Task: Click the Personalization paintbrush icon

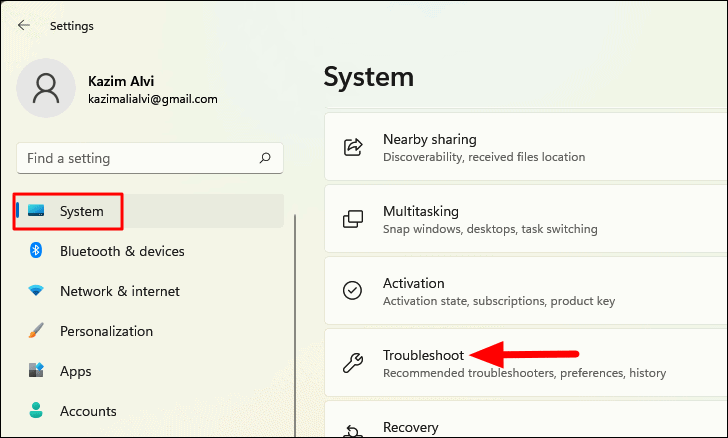Action: pyautogui.click(x=36, y=331)
